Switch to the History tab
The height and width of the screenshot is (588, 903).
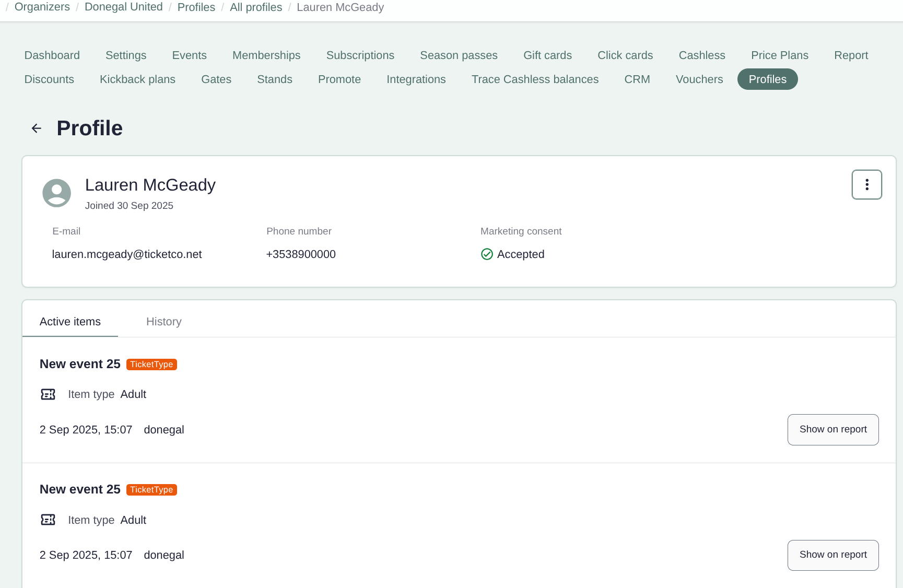163,322
